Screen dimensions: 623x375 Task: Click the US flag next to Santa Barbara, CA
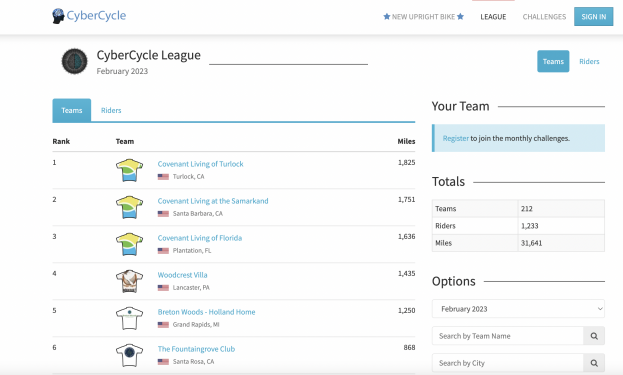(163, 214)
